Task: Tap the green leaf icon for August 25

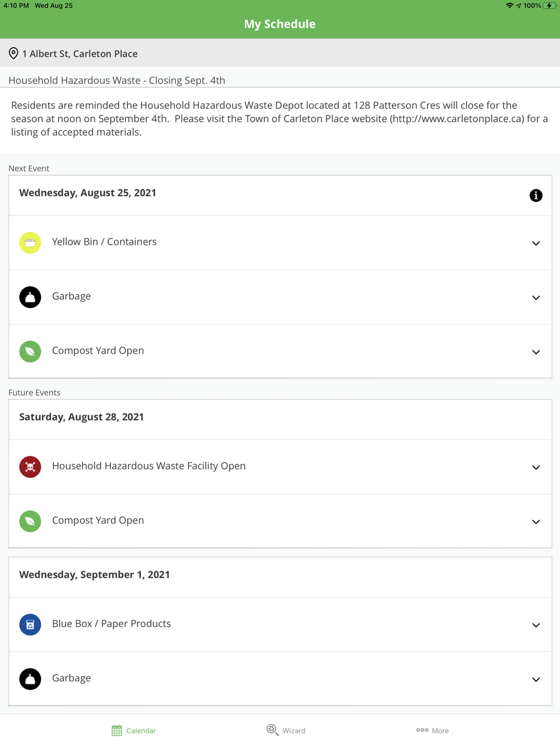Action: click(30, 352)
